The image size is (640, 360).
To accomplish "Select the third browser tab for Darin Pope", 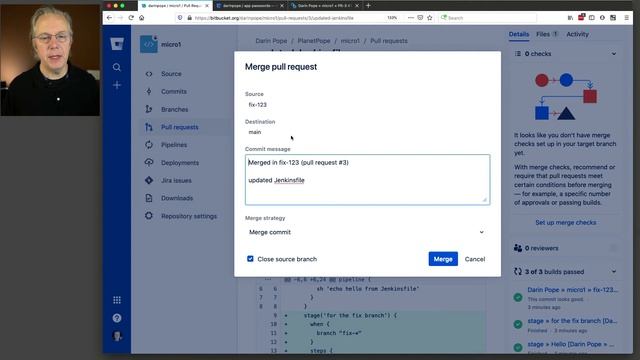I will coord(324,6).
